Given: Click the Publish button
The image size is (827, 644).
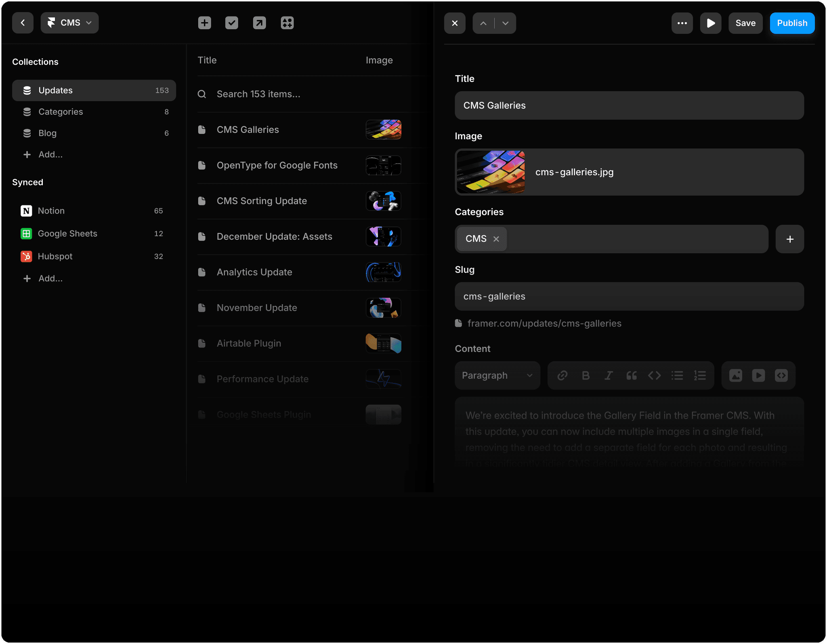Looking at the screenshot, I should click(792, 23).
